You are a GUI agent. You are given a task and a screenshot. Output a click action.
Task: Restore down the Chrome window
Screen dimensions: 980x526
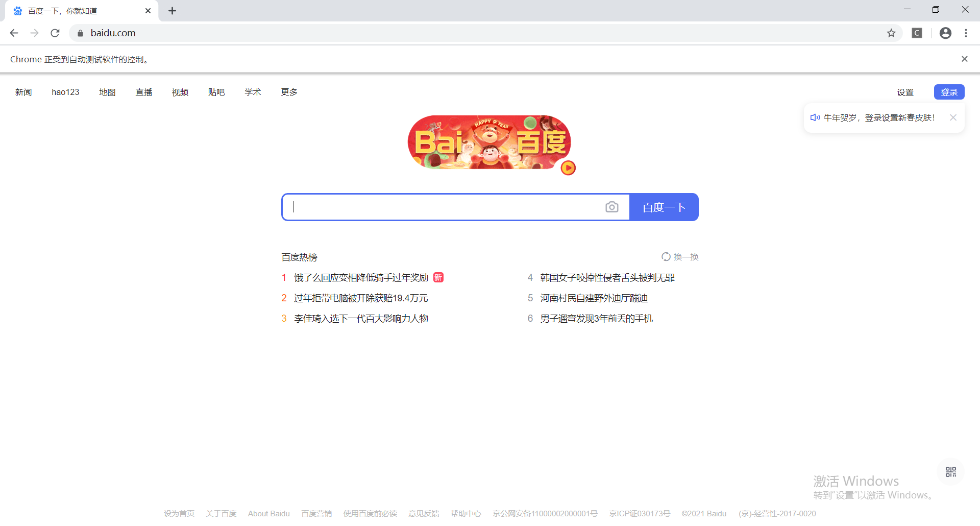tap(936, 9)
